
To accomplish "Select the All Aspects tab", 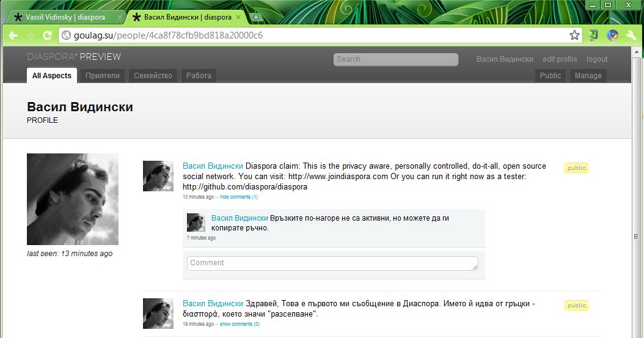I will coord(52,76).
